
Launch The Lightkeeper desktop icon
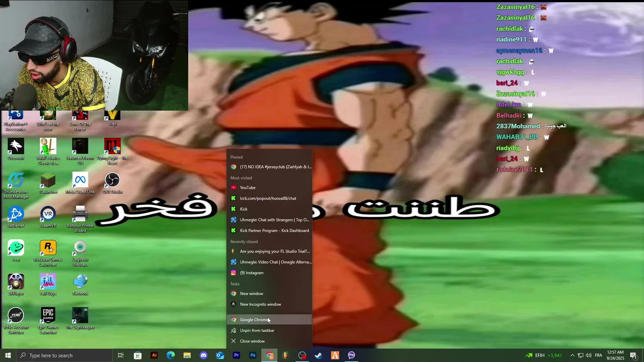pyautogui.click(x=80, y=319)
